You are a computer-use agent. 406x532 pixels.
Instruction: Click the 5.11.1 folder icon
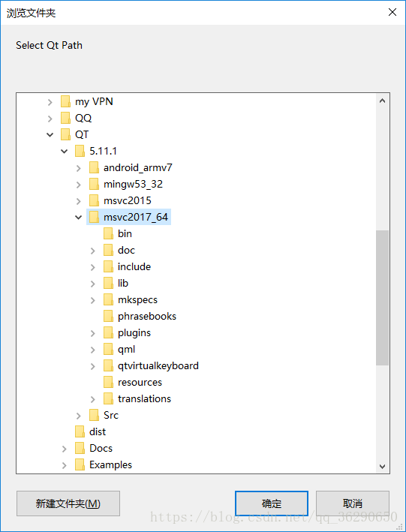point(80,151)
